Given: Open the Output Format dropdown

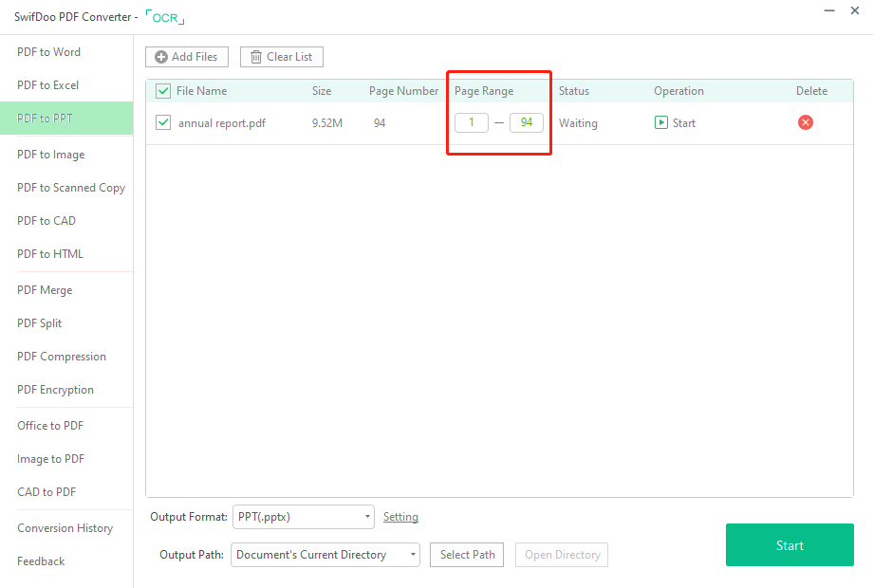Looking at the screenshot, I should (304, 517).
